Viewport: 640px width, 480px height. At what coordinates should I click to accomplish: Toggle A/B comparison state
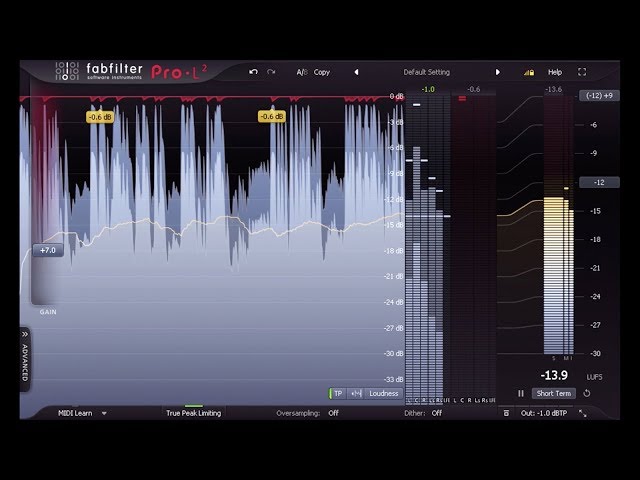[x=302, y=72]
